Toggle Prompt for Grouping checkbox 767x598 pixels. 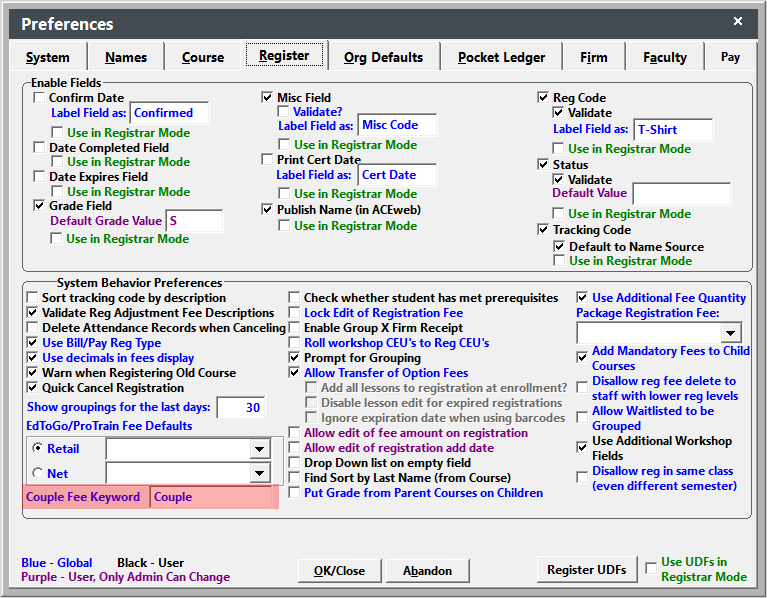[x=294, y=357]
